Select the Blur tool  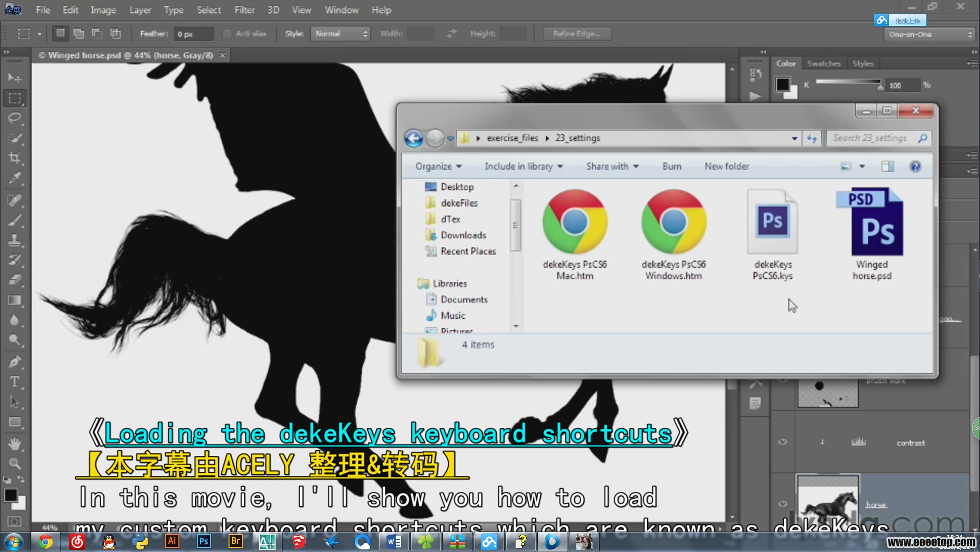point(14,320)
